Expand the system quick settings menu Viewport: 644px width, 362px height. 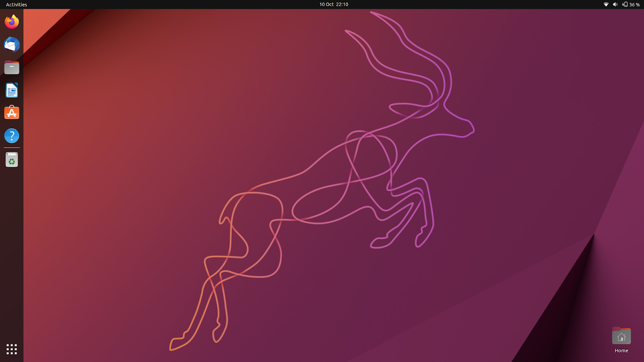pos(620,4)
